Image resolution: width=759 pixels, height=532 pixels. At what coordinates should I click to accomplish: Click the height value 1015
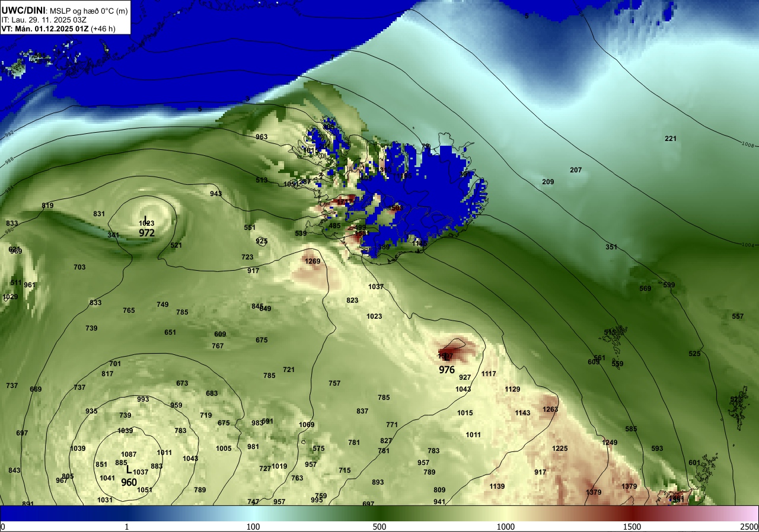[465, 413]
